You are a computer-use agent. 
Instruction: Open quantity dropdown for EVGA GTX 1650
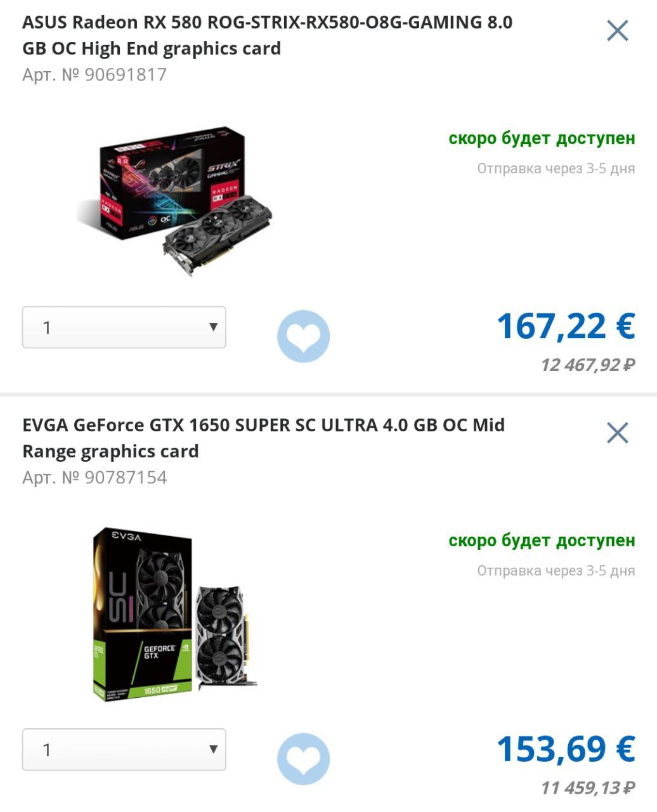(124, 750)
